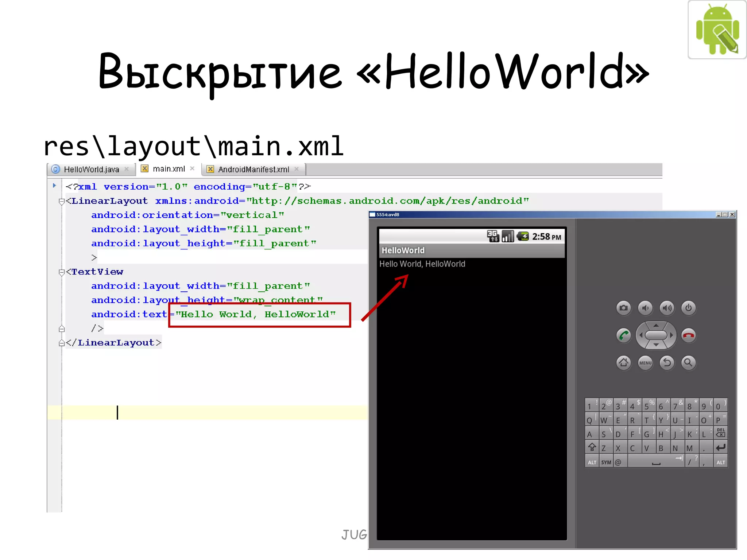Click the 'Hello World, HelloWorld' text in emulator
Image resolution: width=747 pixels, height=560 pixels.
click(x=422, y=264)
